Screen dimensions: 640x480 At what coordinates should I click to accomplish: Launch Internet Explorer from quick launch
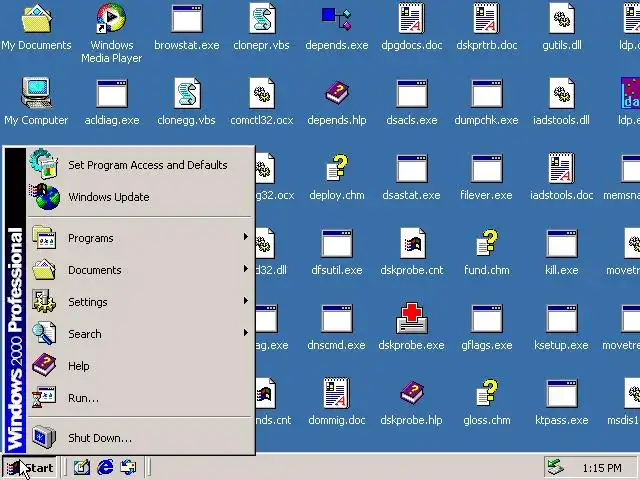pyautogui.click(x=105, y=468)
